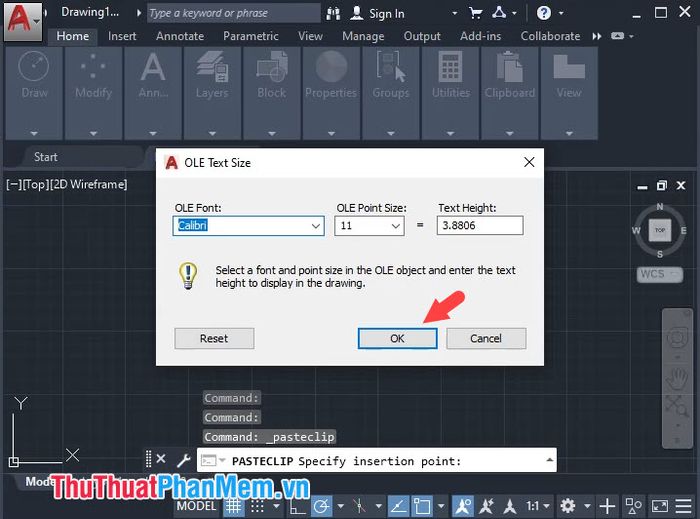Open the Modify ribbon panel
Viewport: 700px width, 519px height.
point(93,93)
